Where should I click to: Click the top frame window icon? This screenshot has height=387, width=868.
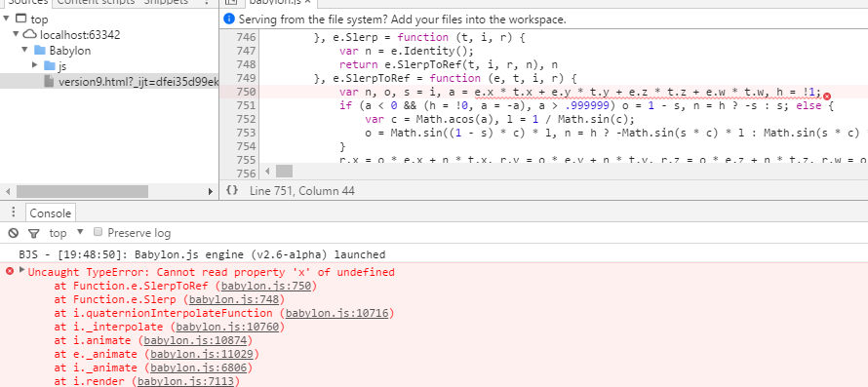21,19
